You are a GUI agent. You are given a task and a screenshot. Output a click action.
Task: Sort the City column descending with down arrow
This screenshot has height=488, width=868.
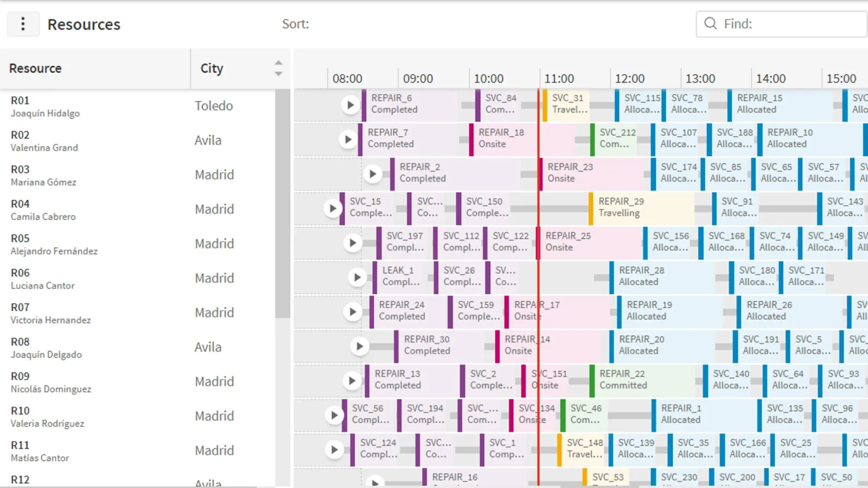(279, 74)
